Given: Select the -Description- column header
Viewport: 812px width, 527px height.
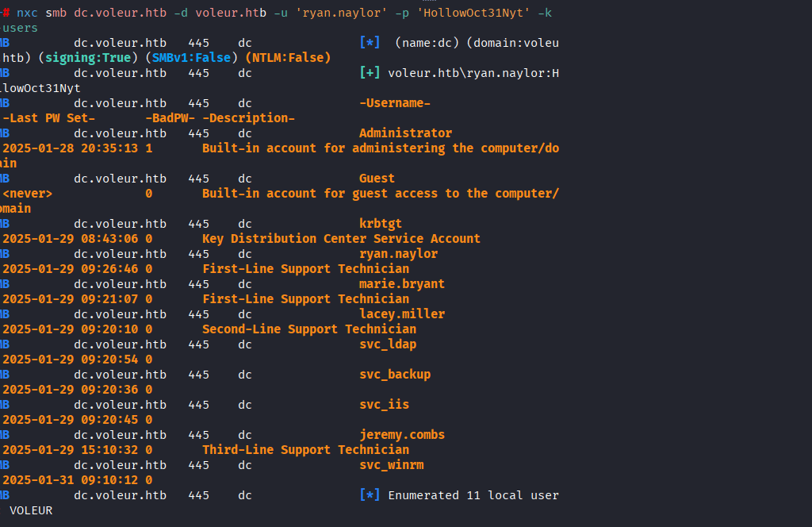Looking at the screenshot, I should [248, 118].
